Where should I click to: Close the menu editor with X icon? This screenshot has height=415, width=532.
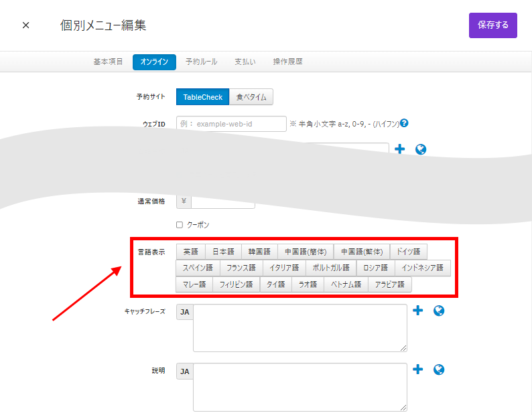pos(26,25)
